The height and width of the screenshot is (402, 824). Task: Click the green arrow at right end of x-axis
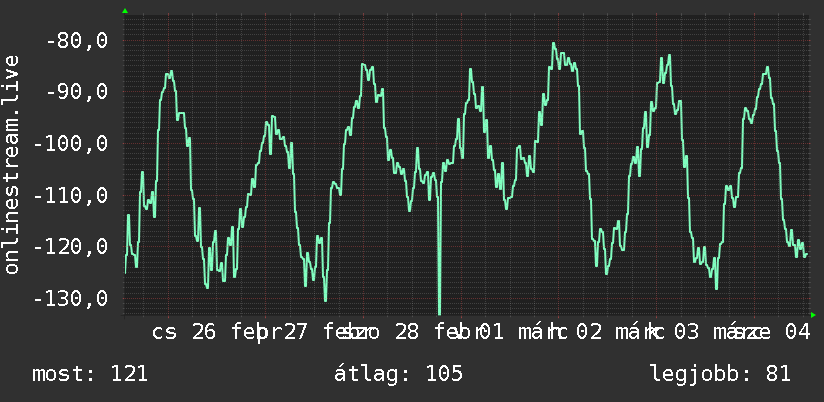(813, 315)
